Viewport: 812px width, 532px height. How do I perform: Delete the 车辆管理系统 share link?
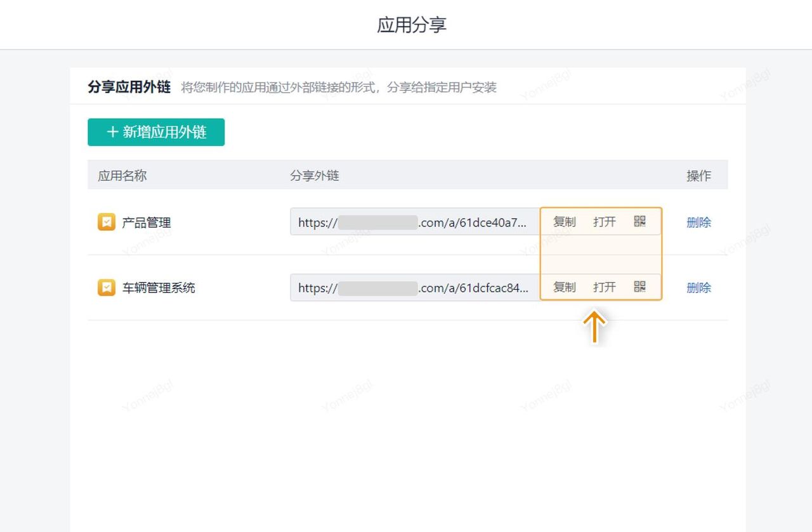click(698, 288)
